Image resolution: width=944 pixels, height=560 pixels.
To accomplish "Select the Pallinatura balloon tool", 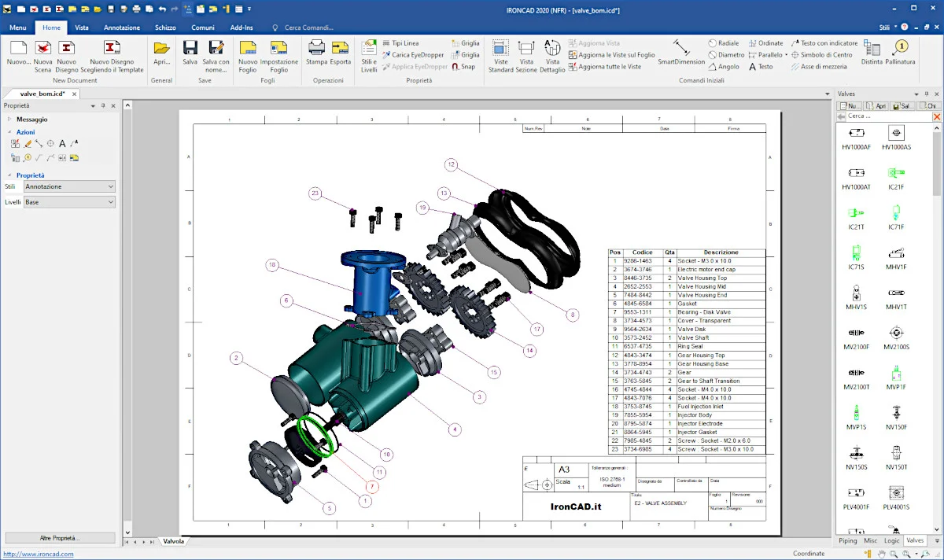I will click(900, 49).
